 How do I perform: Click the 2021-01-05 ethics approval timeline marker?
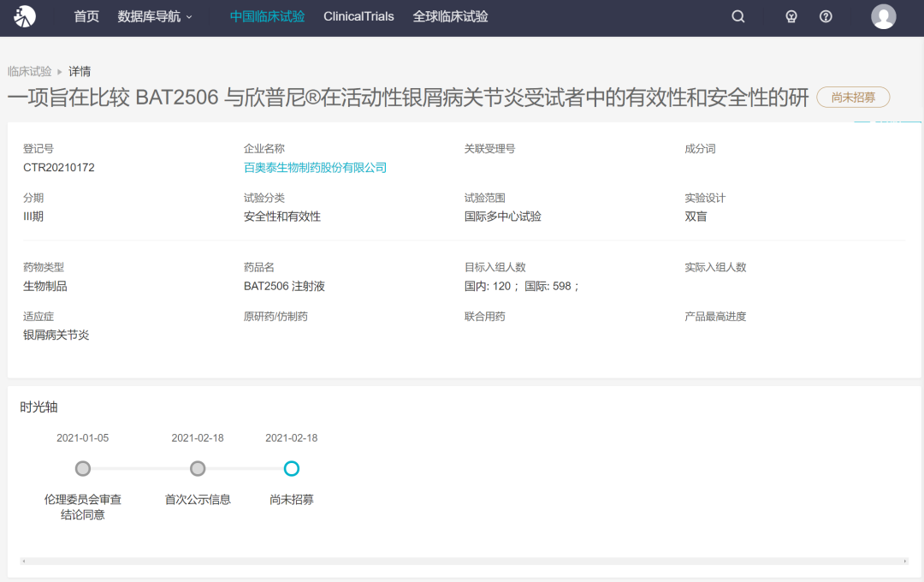[82, 469]
